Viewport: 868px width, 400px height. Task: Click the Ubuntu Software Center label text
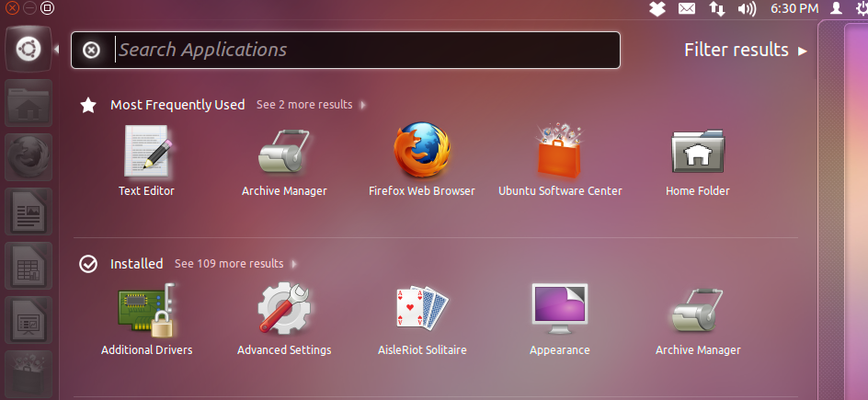pos(560,191)
